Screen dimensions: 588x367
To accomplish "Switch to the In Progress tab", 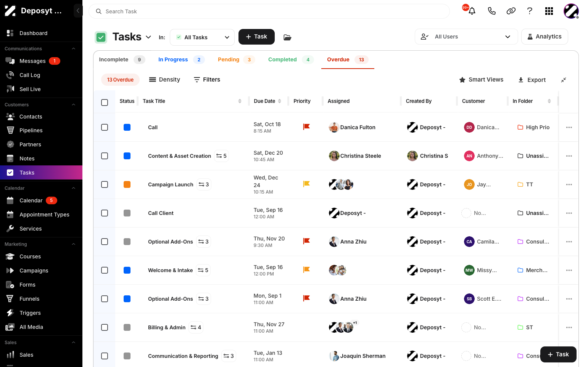I will tap(181, 59).
